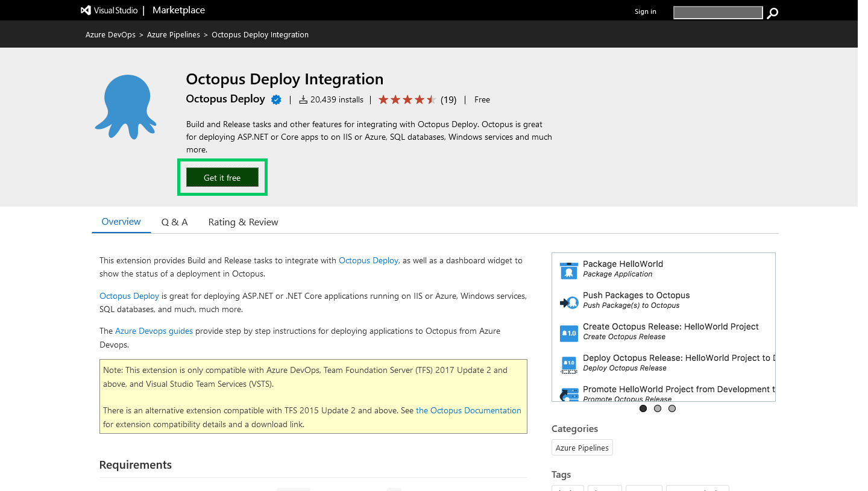
Task: Click Octopus Deploy Integration breadcrumb
Action: coord(260,35)
